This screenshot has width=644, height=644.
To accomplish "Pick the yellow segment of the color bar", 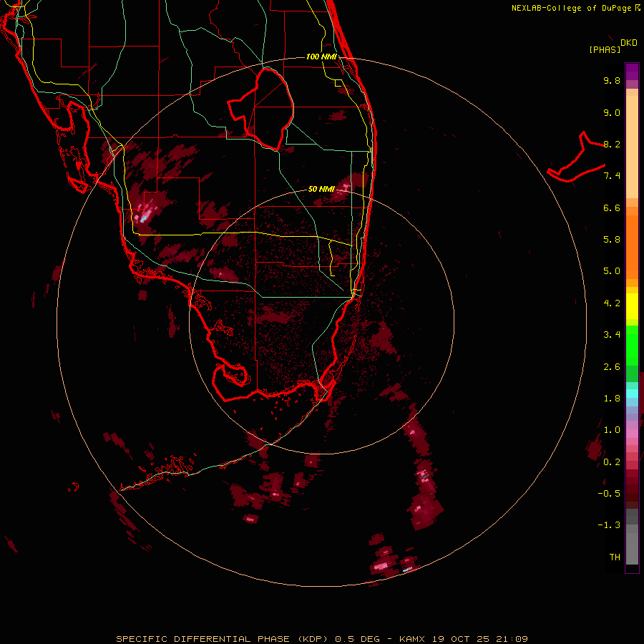I will 632,306.
